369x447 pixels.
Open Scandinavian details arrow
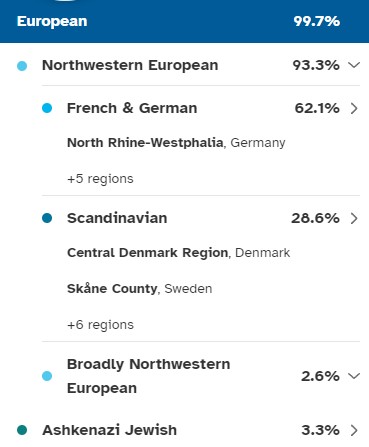[x=354, y=218]
